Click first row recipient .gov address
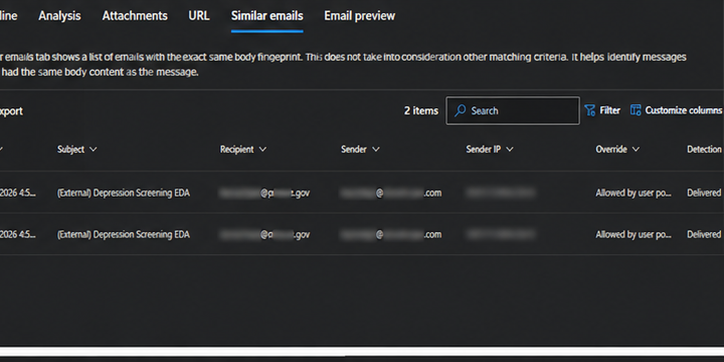Image resolution: width=724 pixels, height=362 pixels. pos(265,193)
